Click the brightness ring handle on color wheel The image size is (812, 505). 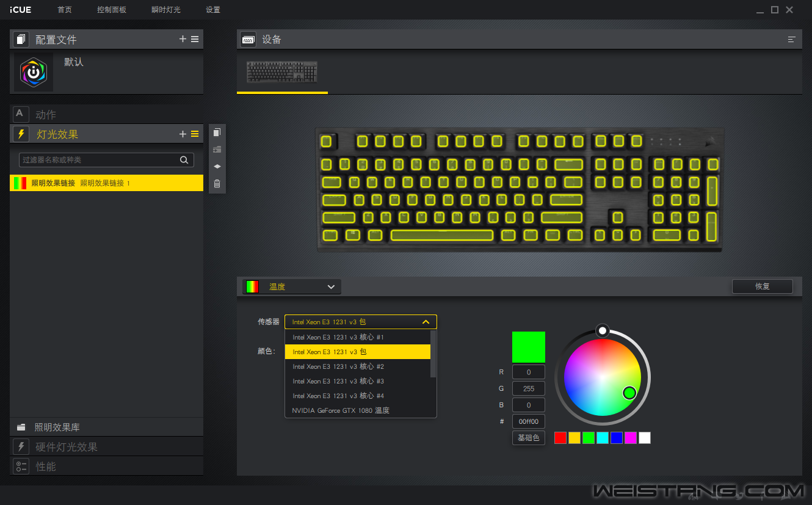[603, 330]
